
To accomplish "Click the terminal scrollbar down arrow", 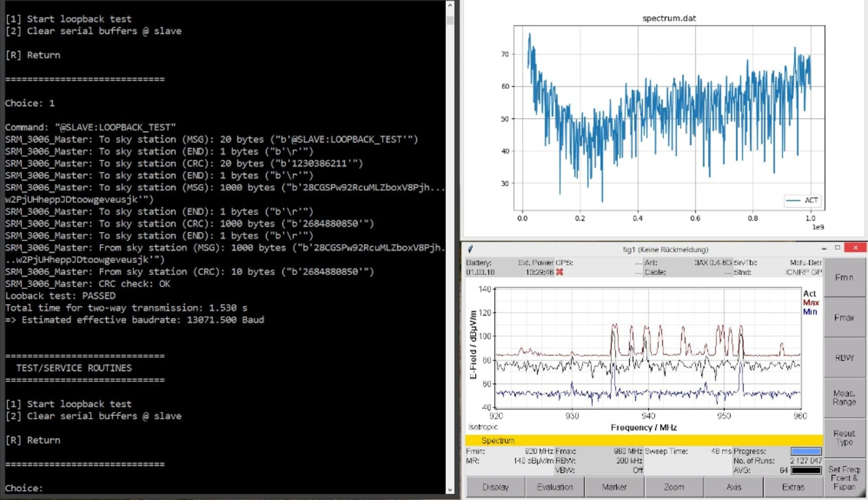I will 450,489.
